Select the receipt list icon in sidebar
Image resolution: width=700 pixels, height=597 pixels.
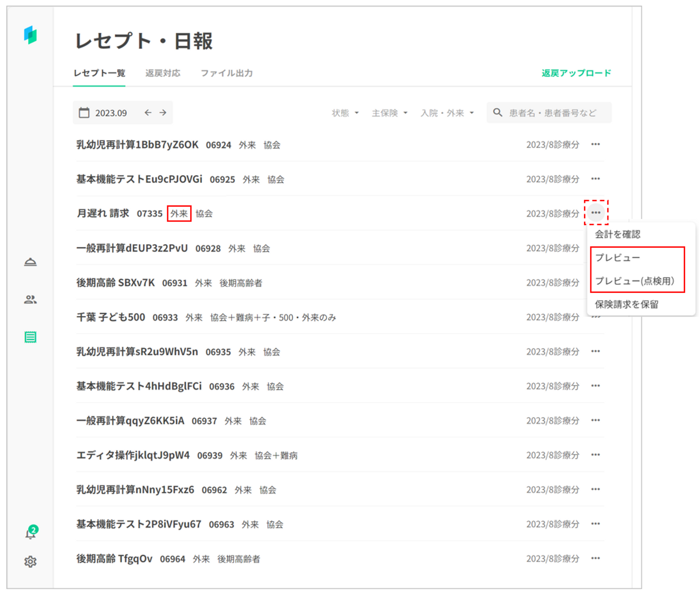pyautogui.click(x=30, y=337)
